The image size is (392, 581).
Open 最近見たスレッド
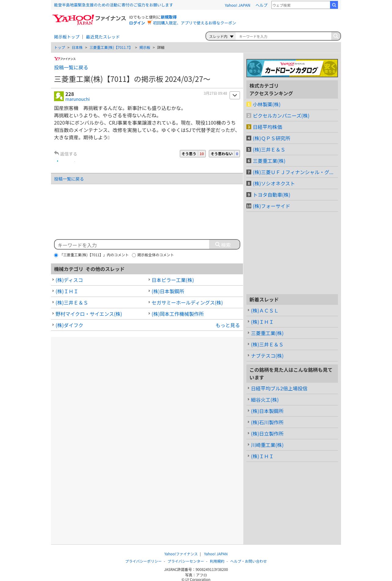(x=103, y=37)
